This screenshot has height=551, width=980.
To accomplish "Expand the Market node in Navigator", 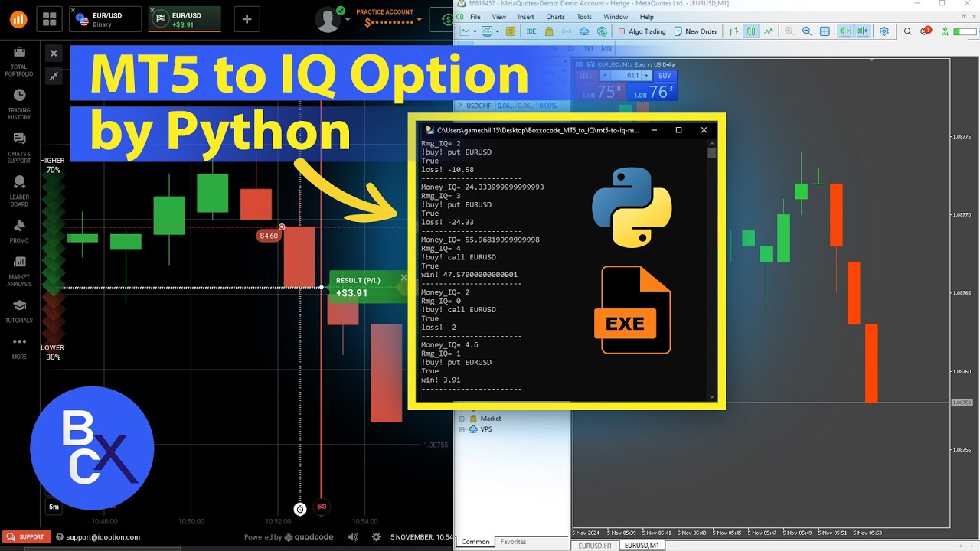I will point(462,419).
